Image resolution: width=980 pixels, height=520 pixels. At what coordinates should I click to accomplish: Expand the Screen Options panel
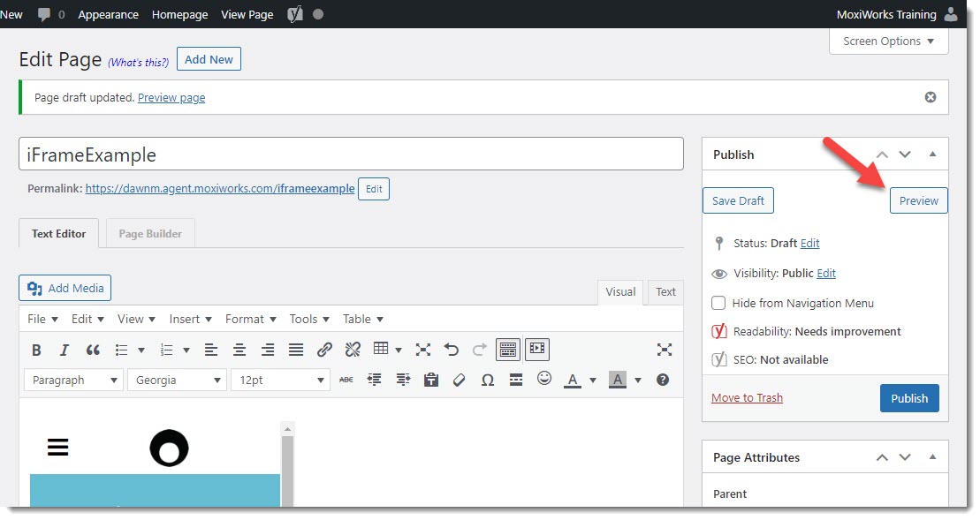click(888, 41)
